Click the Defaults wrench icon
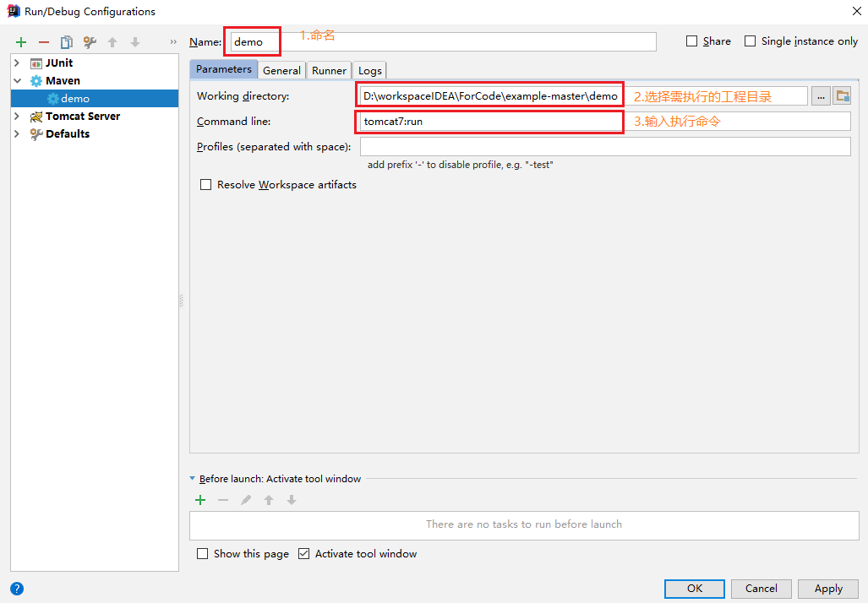The height and width of the screenshot is (603, 868). click(x=36, y=134)
